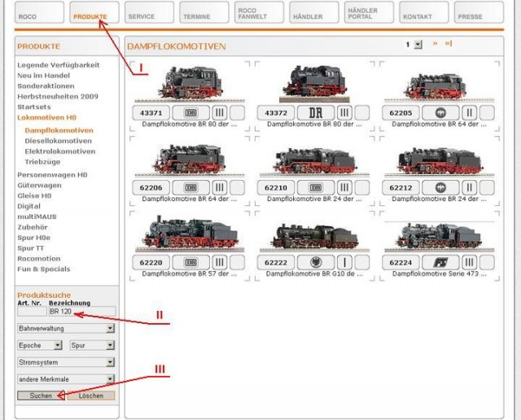Open Spur TT category
Viewport: 521px width, 420px height.
(31, 248)
